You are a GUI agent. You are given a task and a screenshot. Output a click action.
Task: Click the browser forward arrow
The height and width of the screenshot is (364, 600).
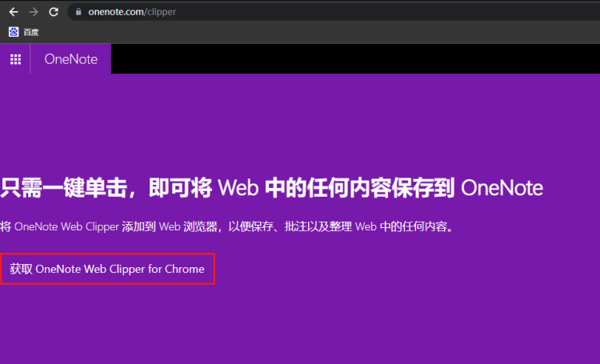[34, 12]
